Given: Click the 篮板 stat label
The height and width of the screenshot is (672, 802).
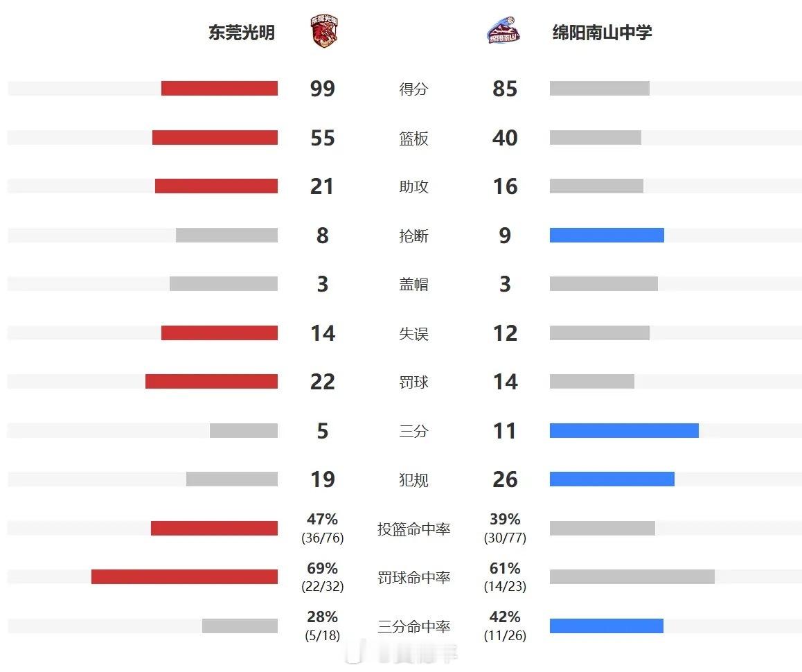Looking at the screenshot, I should click(x=413, y=138).
